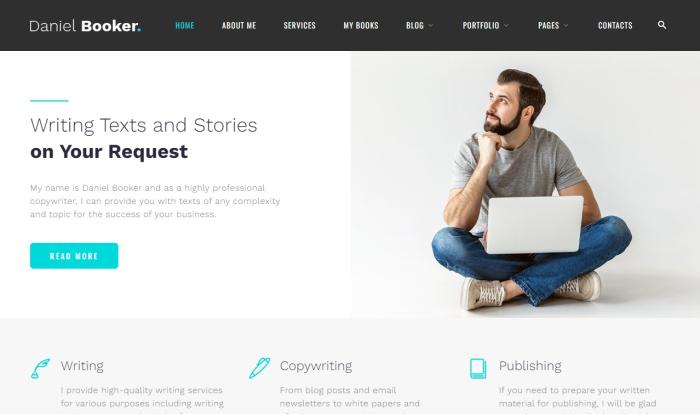Expand the Portfolio dropdown arrow
Image resolution: width=700 pixels, height=414 pixels.
(506, 25)
